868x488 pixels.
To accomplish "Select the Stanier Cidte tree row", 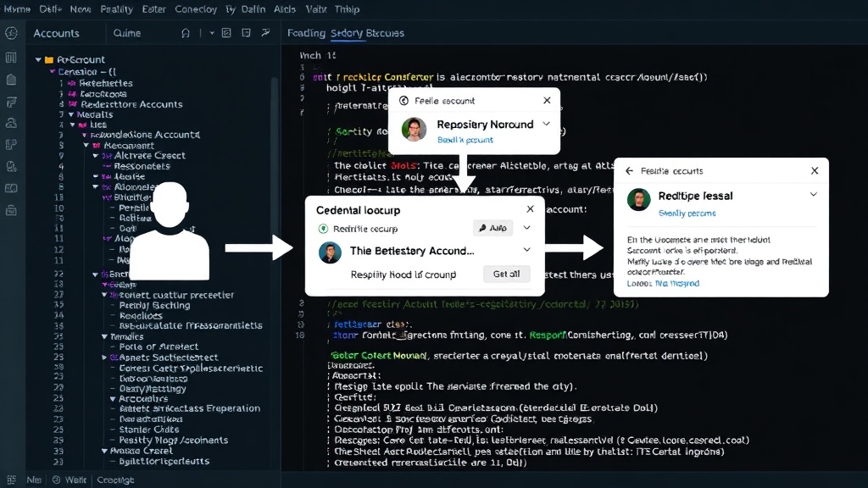I will (x=149, y=430).
